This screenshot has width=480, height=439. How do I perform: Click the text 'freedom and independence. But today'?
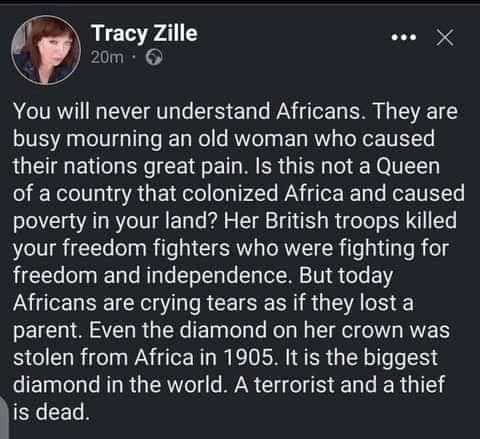(203, 276)
